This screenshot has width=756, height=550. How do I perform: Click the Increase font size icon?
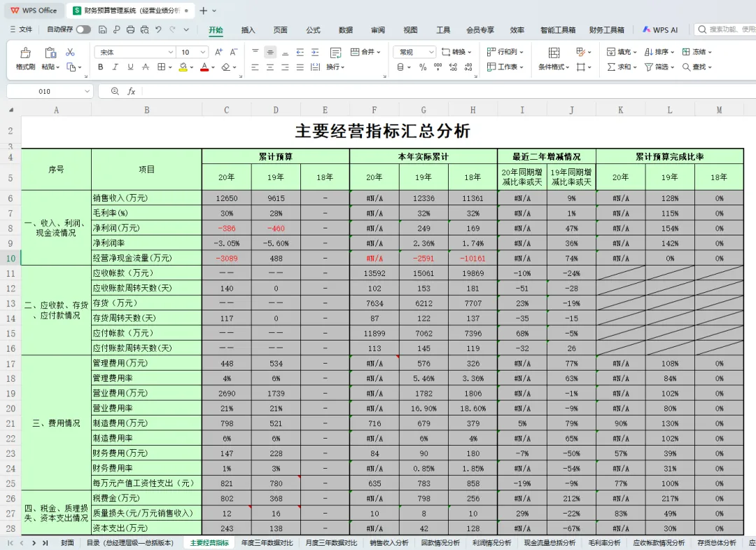[219, 52]
